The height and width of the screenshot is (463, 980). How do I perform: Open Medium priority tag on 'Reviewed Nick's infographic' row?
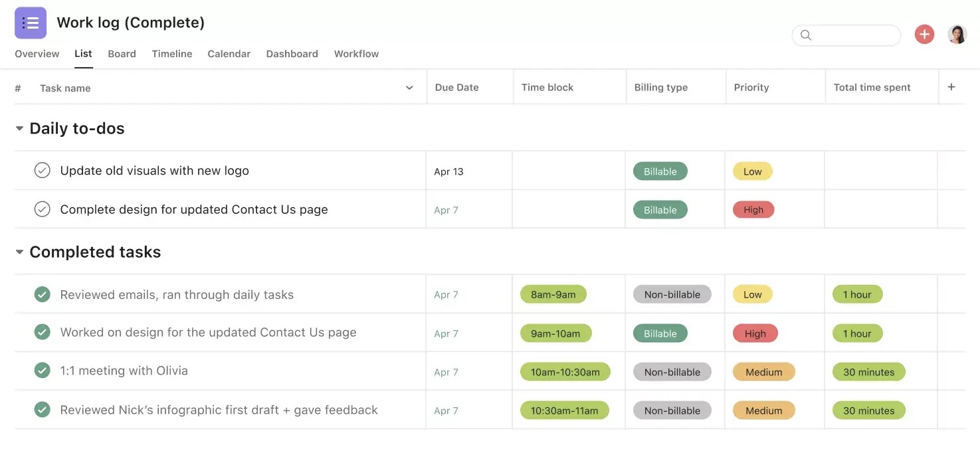(x=763, y=411)
